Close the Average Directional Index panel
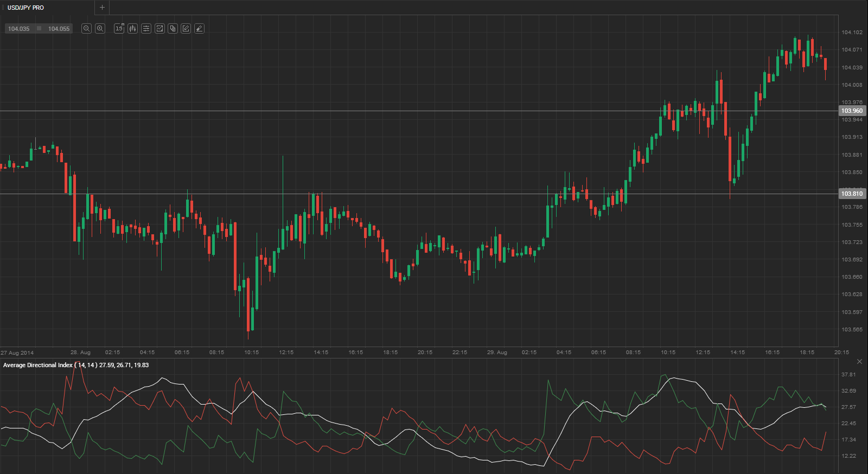The image size is (868, 474). (859, 362)
